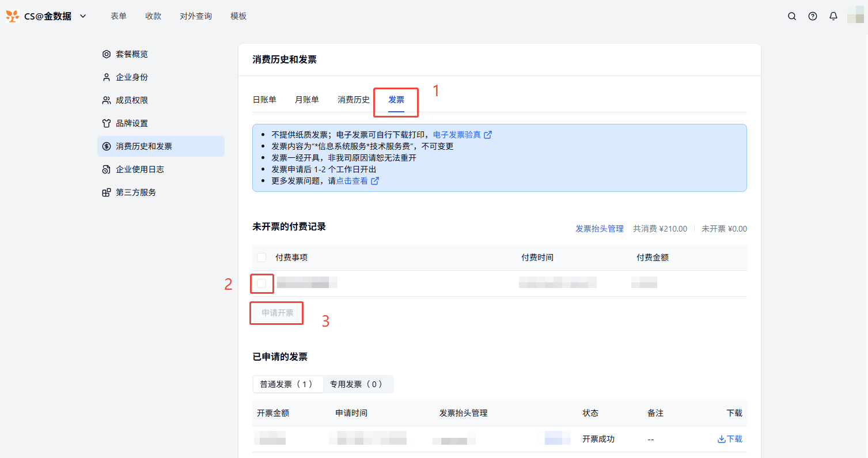The width and height of the screenshot is (868, 458).
Task: Switch to the 月账单 tab
Action: (x=307, y=100)
